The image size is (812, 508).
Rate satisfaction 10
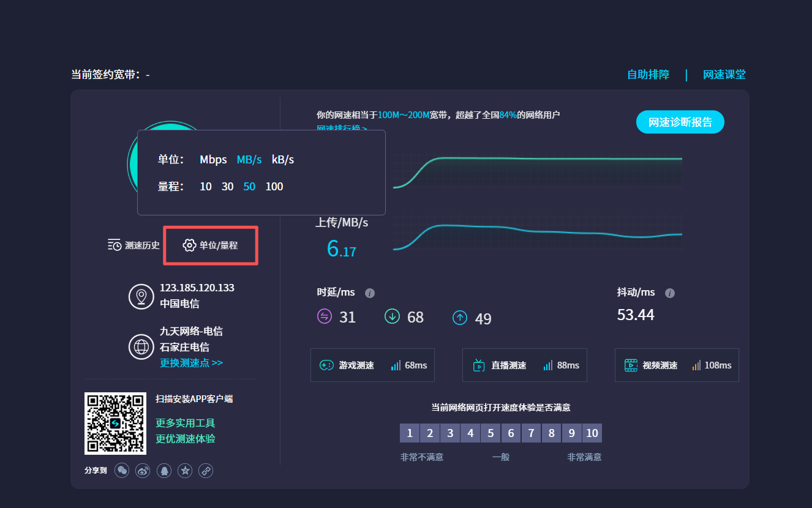[x=592, y=433]
